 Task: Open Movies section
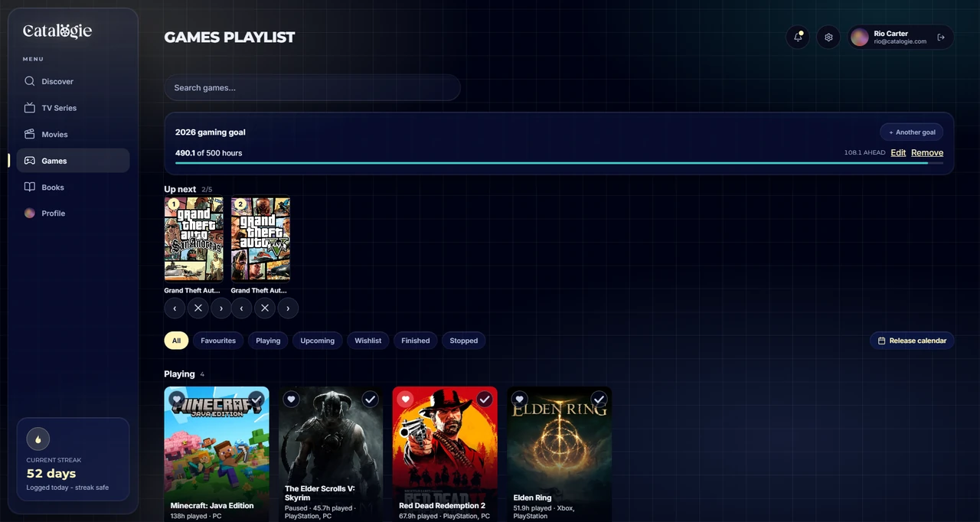pos(73,134)
